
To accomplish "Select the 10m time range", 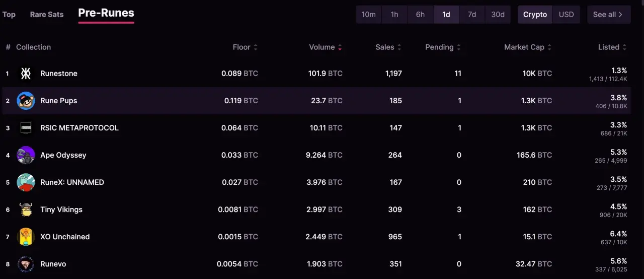I will click(x=369, y=15).
